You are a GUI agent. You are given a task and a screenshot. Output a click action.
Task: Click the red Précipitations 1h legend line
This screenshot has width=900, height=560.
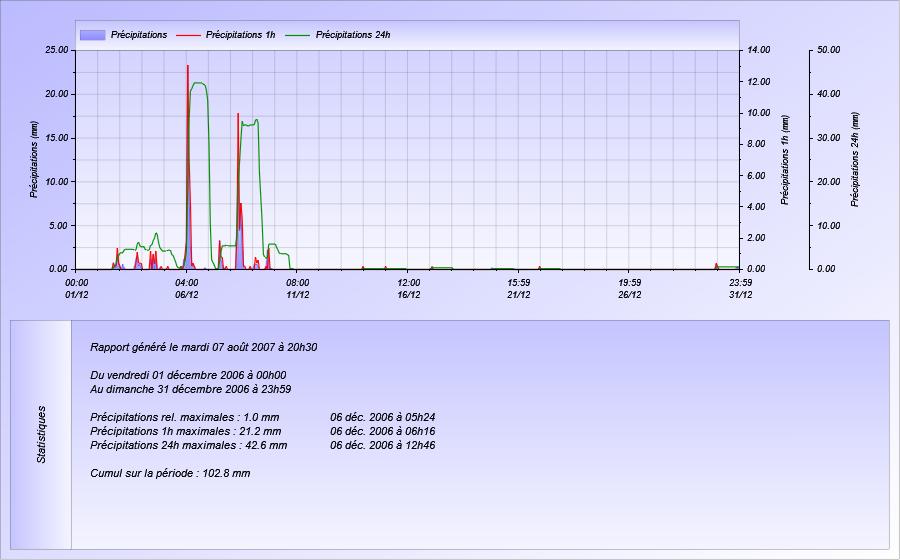tap(188, 35)
